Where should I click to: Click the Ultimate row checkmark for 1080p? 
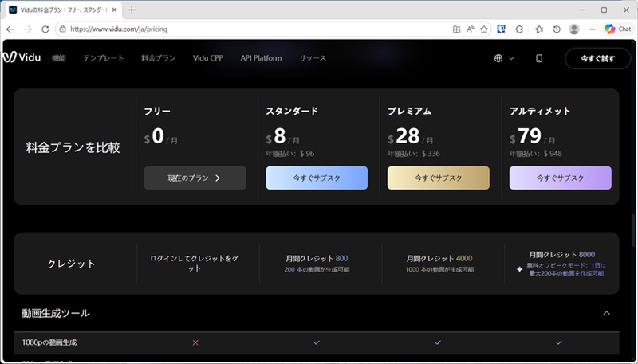click(x=559, y=342)
